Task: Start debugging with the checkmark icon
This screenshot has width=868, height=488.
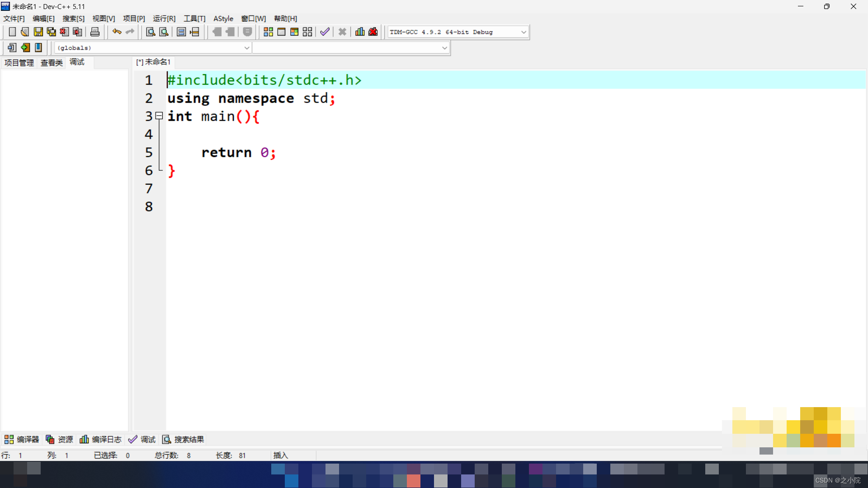Action: [324, 32]
